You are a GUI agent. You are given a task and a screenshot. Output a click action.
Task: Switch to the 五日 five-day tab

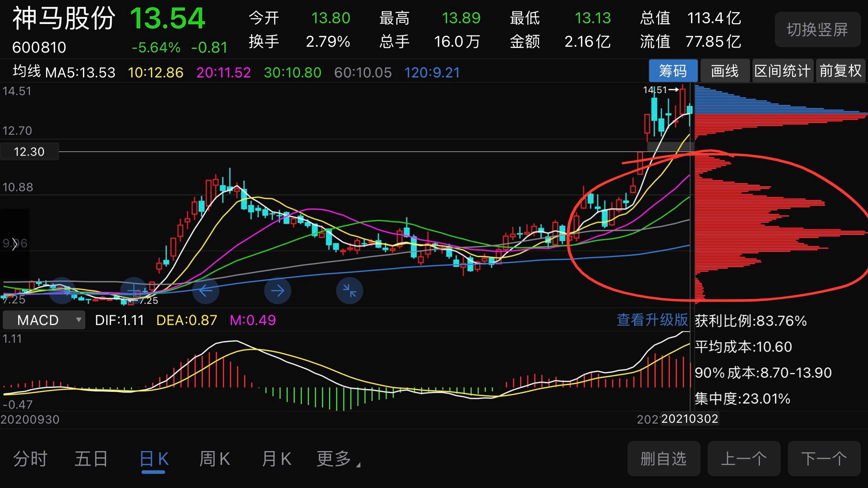click(91, 459)
